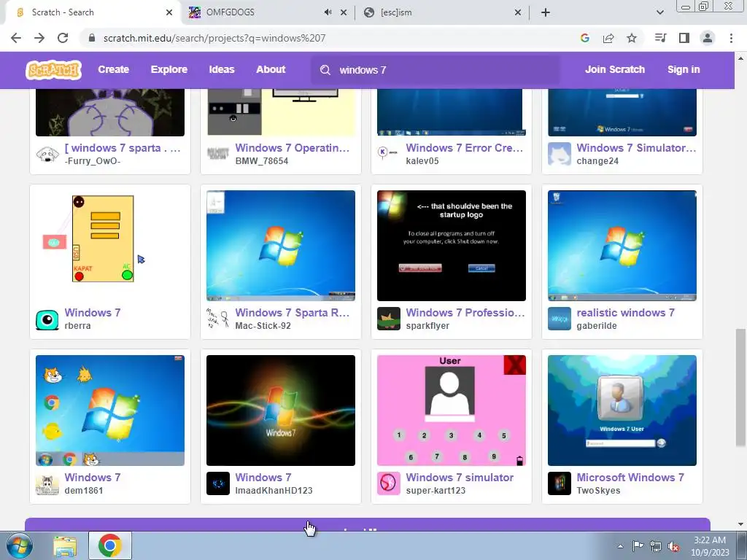The width and height of the screenshot is (747, 560).
Task: Click rberra's avatar icon
Action: coord(47,319)
